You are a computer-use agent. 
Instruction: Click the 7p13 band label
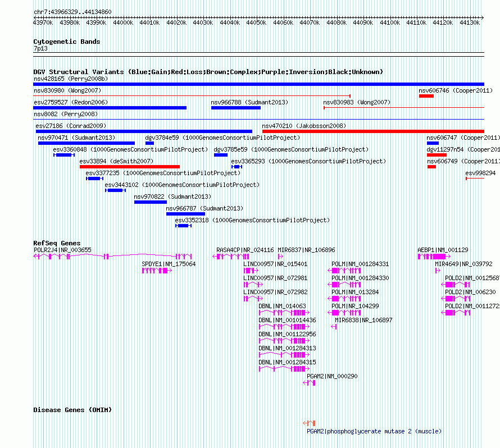point(40,48)
